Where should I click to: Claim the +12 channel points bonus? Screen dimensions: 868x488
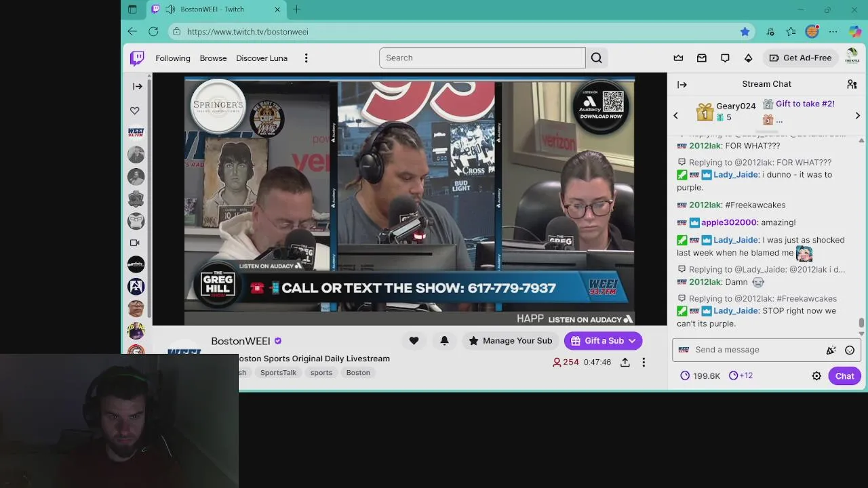coord(741,375)
